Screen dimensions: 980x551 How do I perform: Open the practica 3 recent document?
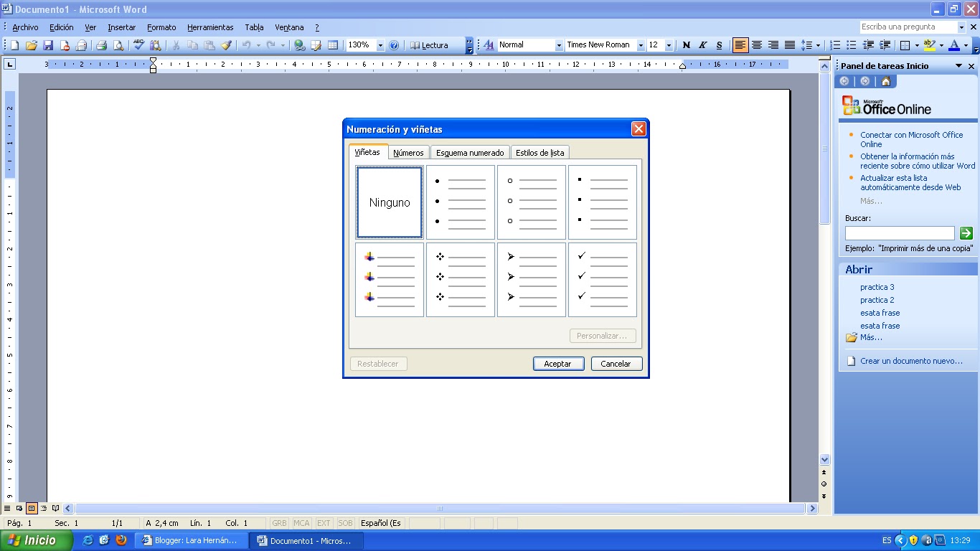coord(877,287)
